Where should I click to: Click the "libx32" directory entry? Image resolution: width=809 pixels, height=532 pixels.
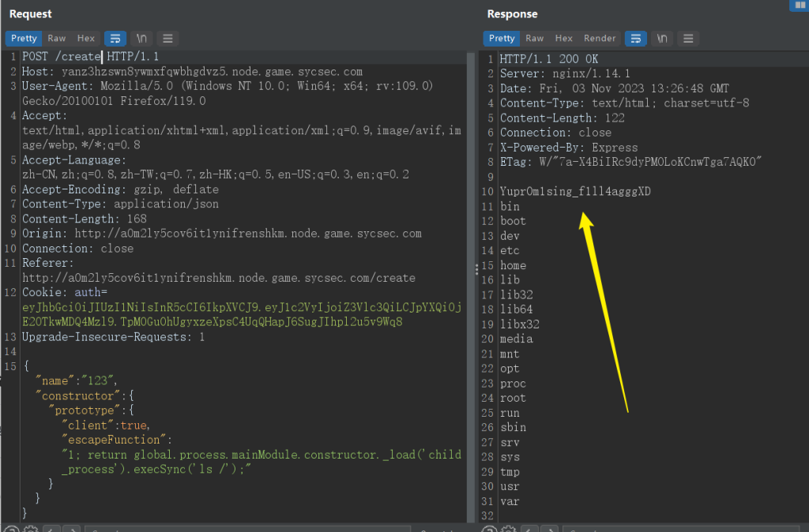[520, 324]
